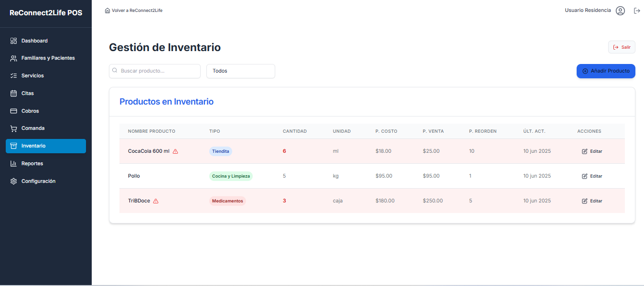
Task: Click the $25.00 sale price cell
Action: point(431,151)
